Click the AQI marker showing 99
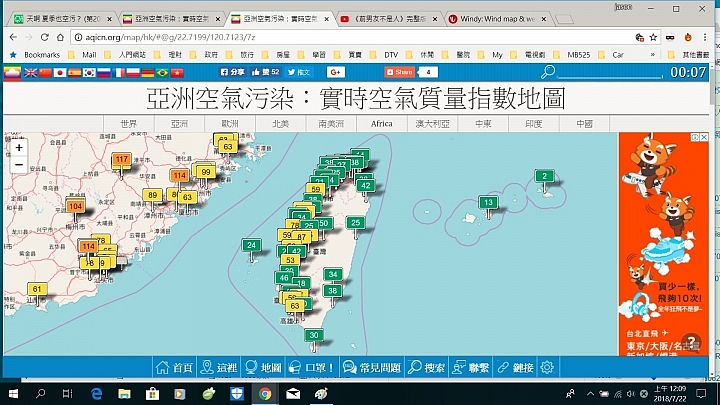720x405 pixels. (206, 172)
